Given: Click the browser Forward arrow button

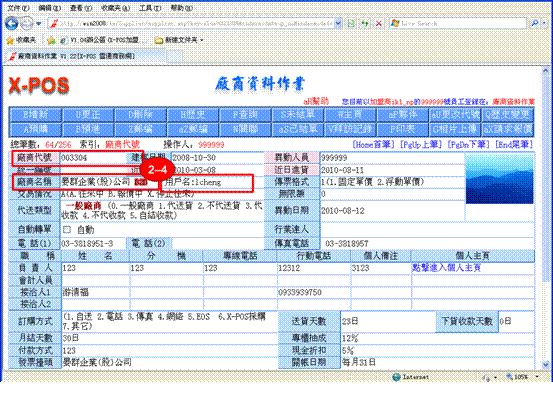Looking at the screenshot, I should (26, 24).
